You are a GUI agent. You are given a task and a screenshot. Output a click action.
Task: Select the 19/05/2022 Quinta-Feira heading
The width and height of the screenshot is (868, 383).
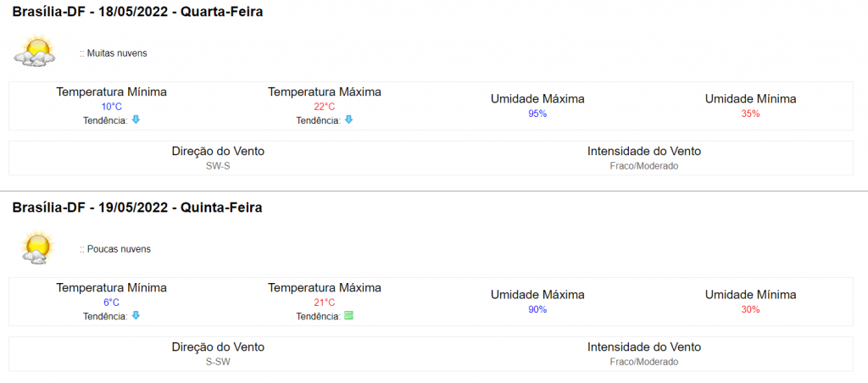point(137,208)
